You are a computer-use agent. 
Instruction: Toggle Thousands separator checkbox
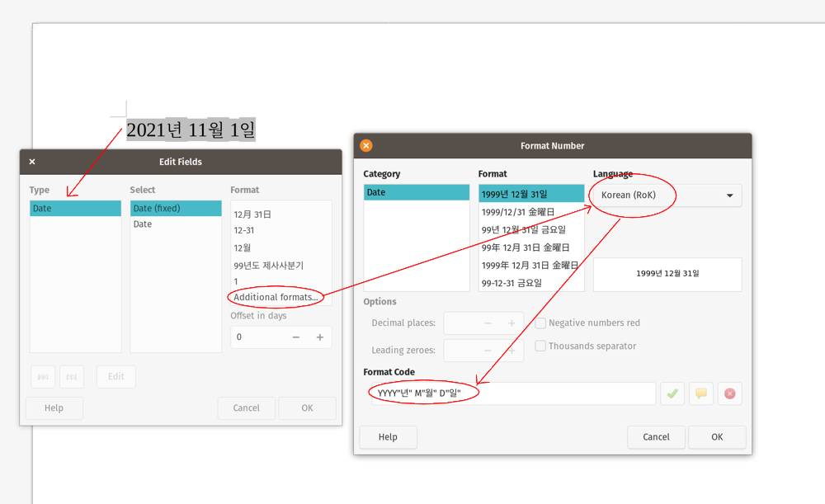tap(540, 346)
